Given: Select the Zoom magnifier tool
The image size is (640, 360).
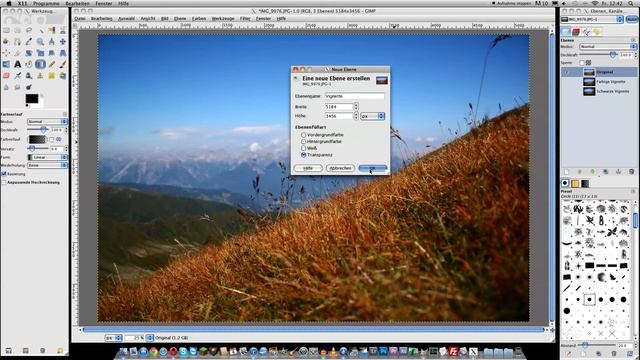Looking at the screenshot, I should pos(40,41).
